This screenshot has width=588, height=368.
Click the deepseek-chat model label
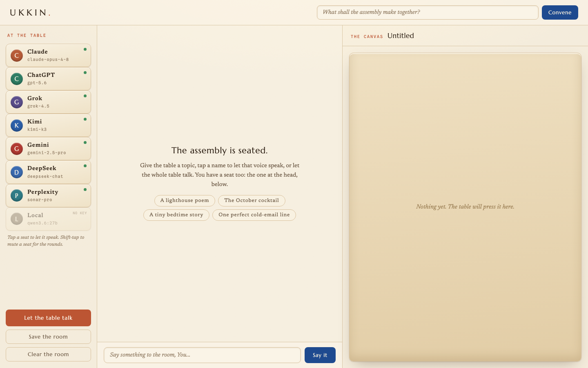pyautogui.click(x=45, y=177)
